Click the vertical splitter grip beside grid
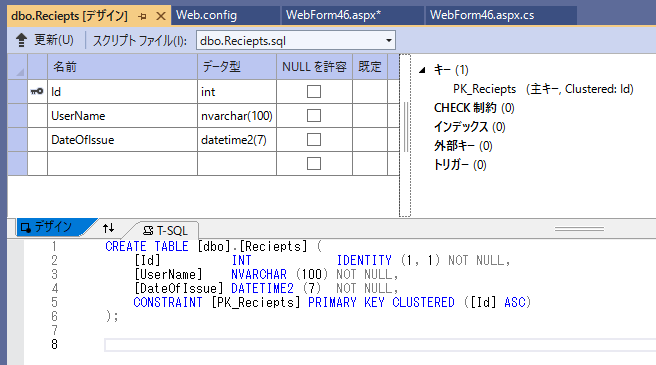This screenshot has height=365, width=656. point(405,127)
